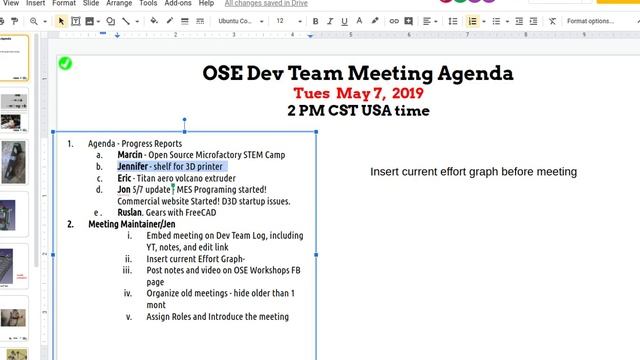Viewport: 640px width, 360px height.
Task: Open the Border color pencil picker
Action: 170,21
